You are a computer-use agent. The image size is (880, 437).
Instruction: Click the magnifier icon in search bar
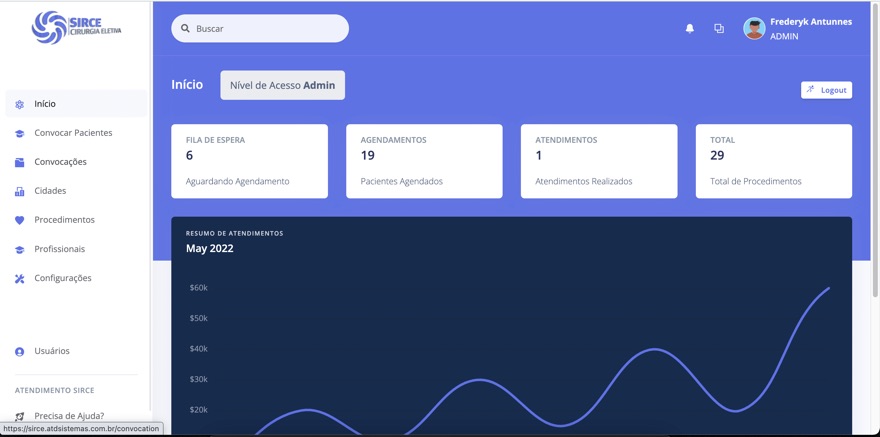[185, 29]
